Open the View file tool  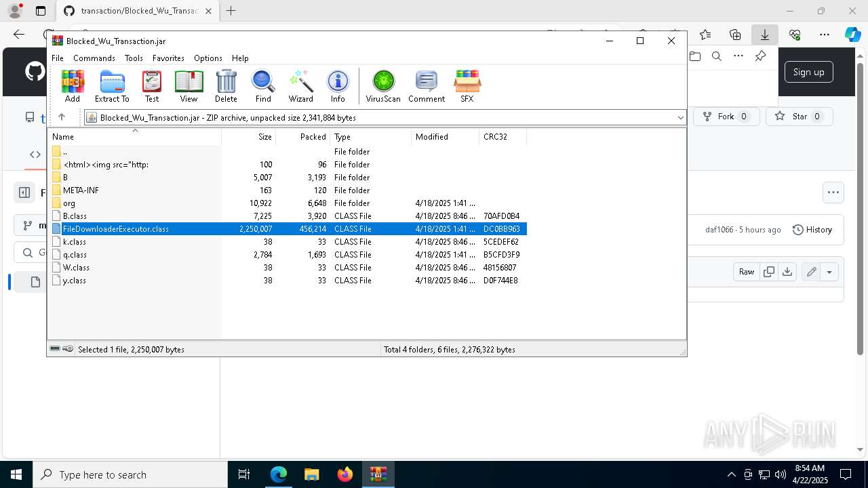coord(189,86)
